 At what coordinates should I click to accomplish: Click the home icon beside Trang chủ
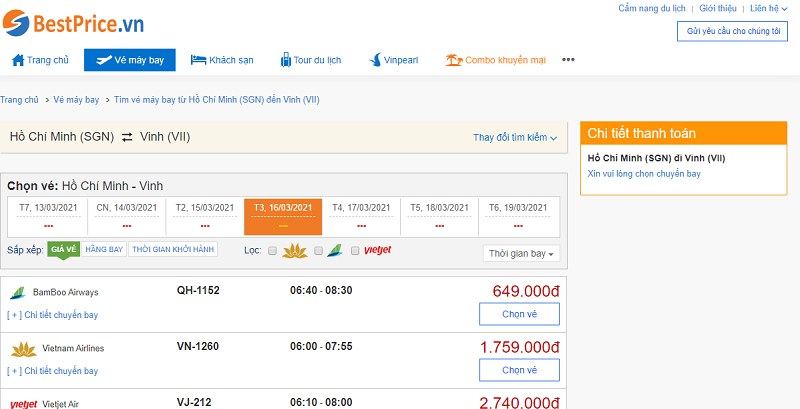point(18,60)
